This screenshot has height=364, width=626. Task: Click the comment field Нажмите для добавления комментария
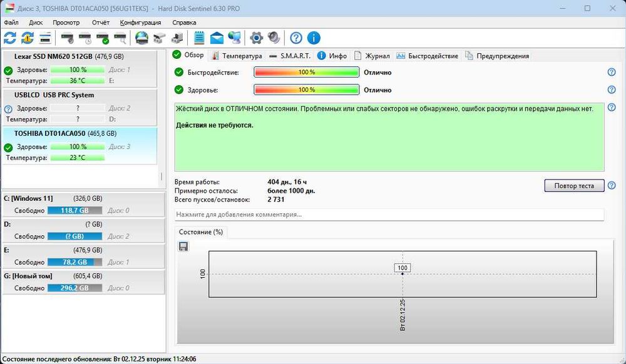[x=389, y=215]
